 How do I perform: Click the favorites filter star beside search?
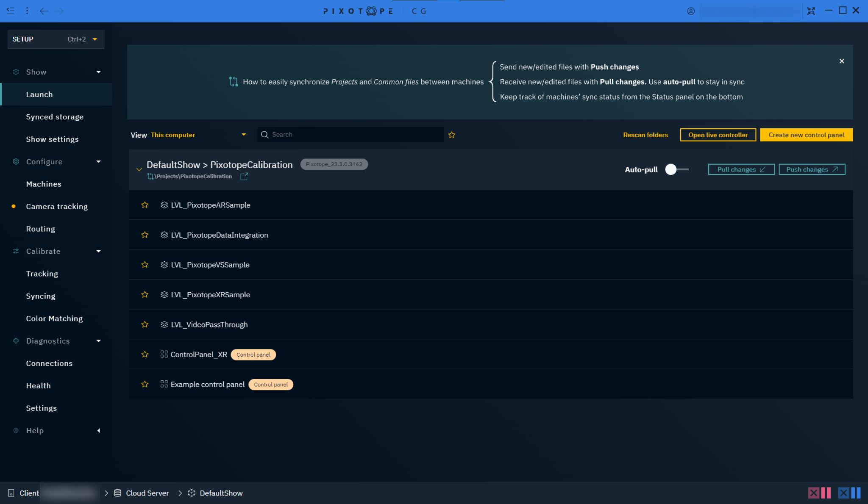(452, 135)
